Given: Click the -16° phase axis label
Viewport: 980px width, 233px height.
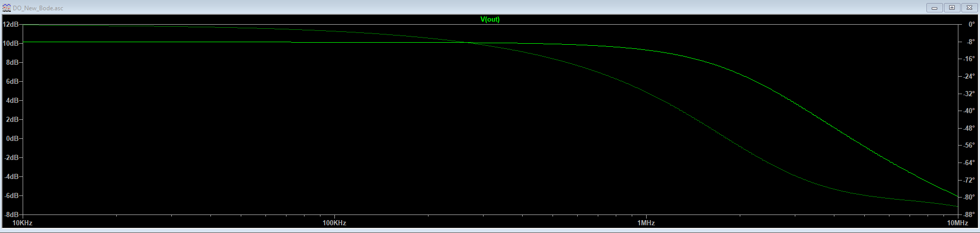Looking at the screenshot, I should pyautogui.click(x=969, y=59).
